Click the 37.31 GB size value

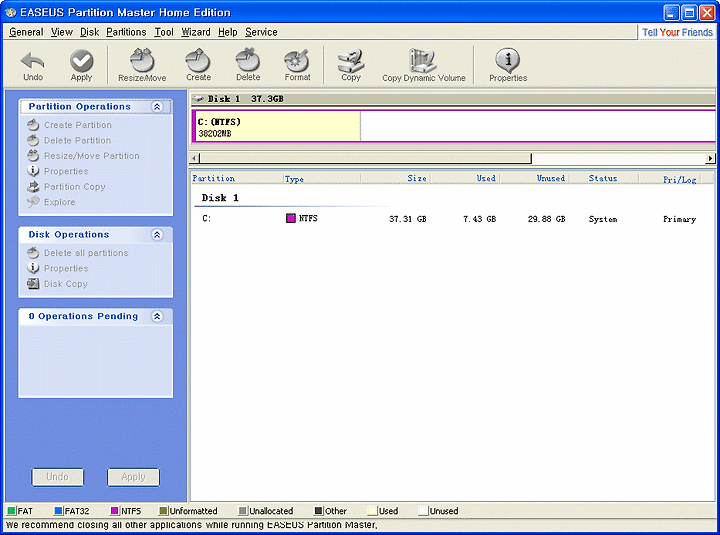[x=408, y=219]
